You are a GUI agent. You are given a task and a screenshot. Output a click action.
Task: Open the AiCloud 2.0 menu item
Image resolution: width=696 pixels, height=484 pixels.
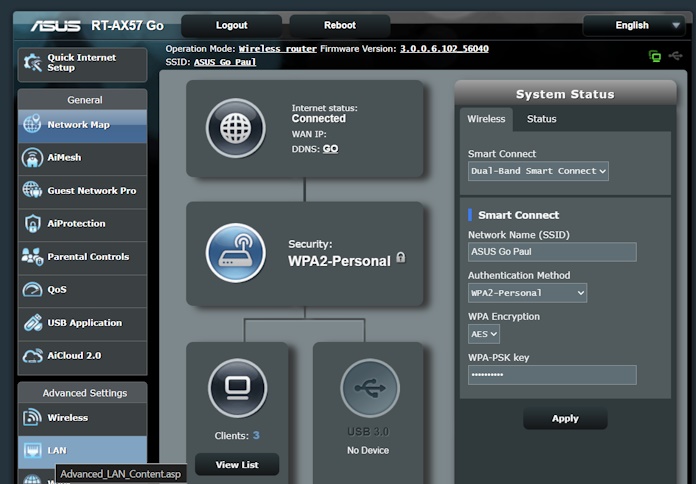tap(83, 356)
